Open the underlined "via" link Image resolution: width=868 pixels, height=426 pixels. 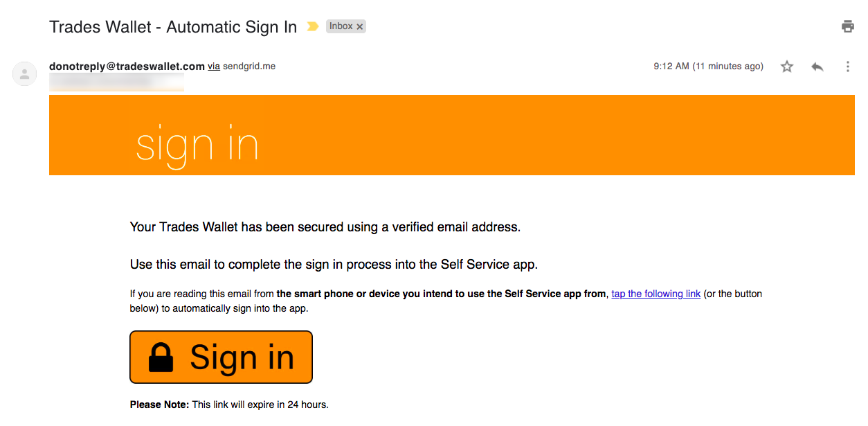(x=214, y=66)
